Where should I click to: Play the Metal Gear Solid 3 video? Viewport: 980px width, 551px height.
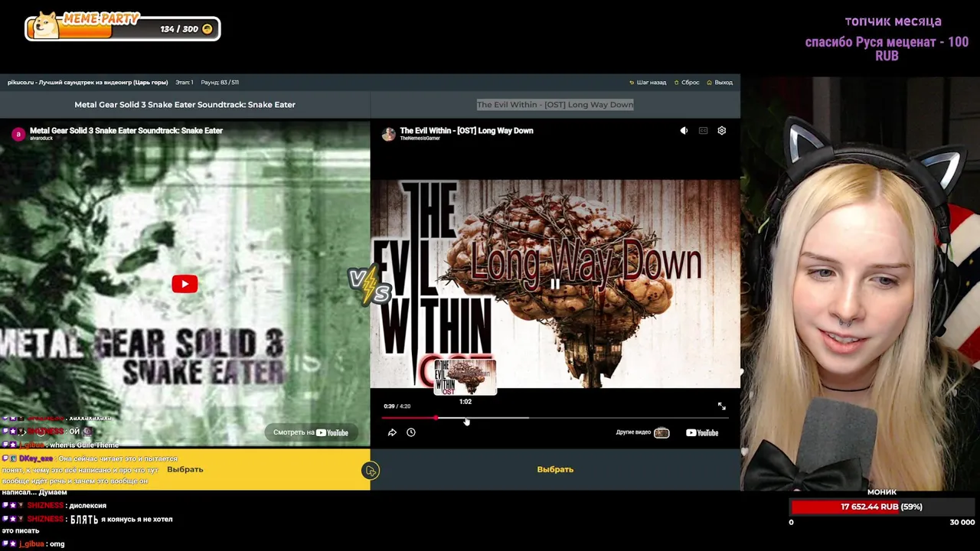[x=185, y=284]
